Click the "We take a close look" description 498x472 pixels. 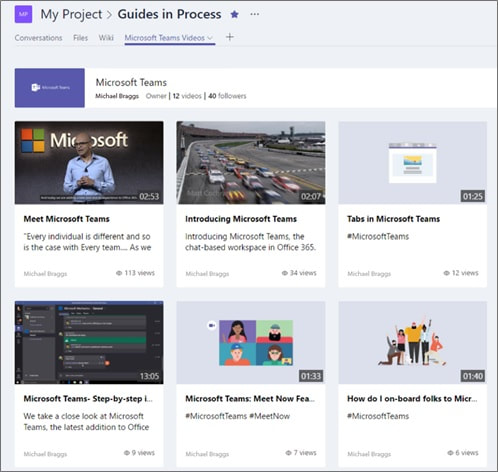pyautogui.click(x=86, y=422)
